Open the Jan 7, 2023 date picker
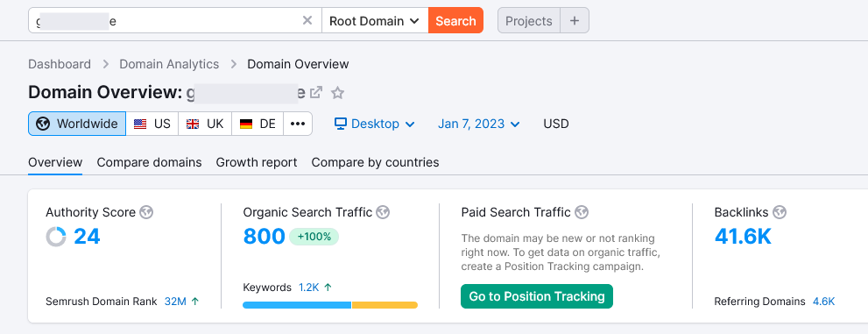Screen dimensions: 868x334 pos(479,124)
